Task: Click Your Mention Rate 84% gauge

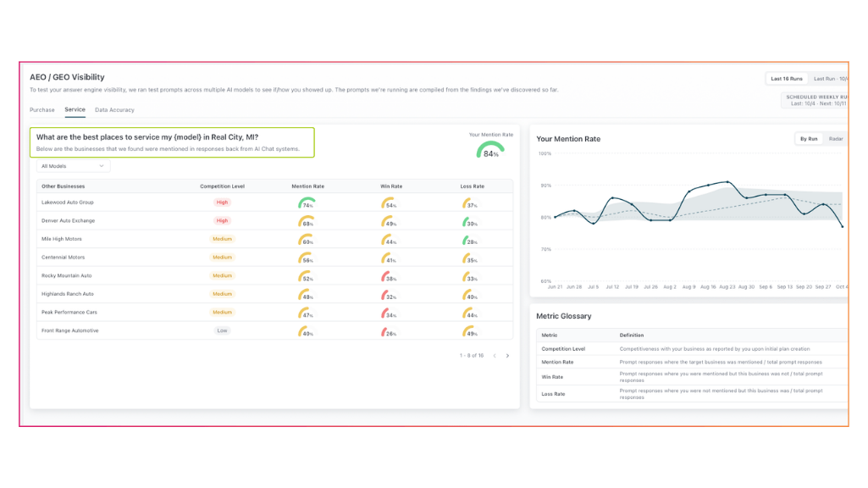Action: click(490, 150)
